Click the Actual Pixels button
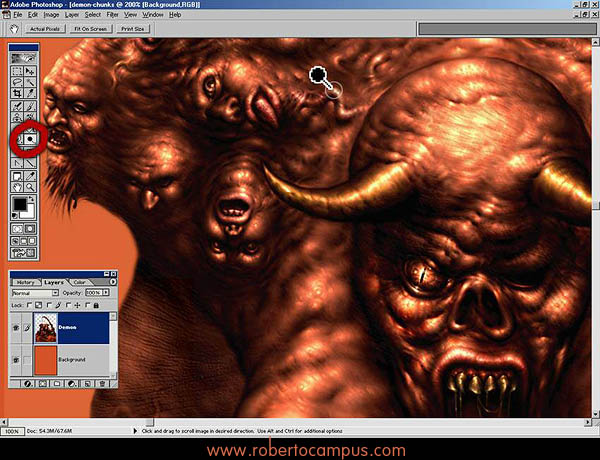The image size is (600, 460). tap(45, 29)
